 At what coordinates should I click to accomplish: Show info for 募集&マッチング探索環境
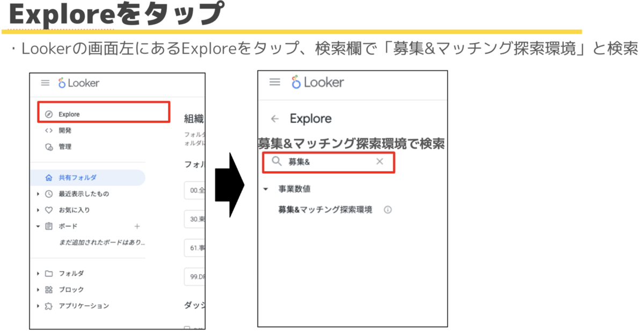(x=387, y=210)
